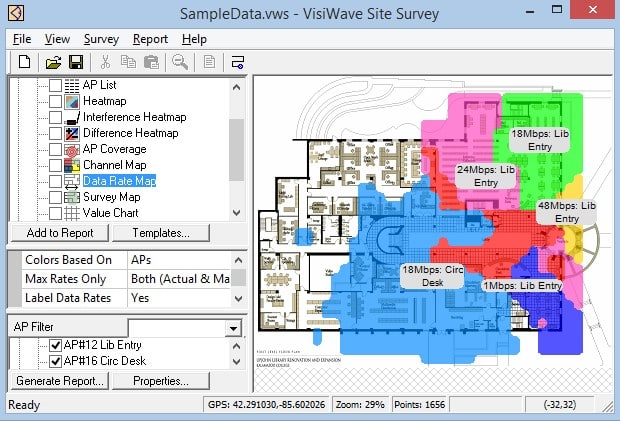Click the report list scrollbar thumb

[x=236, y=150]
